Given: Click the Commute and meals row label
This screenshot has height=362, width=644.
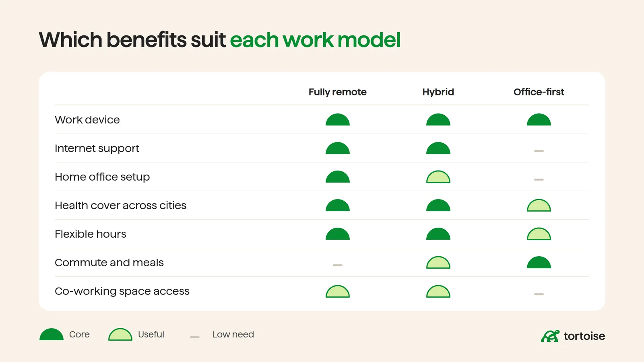Looking at the screenshot, I should (x=109, y=263).
